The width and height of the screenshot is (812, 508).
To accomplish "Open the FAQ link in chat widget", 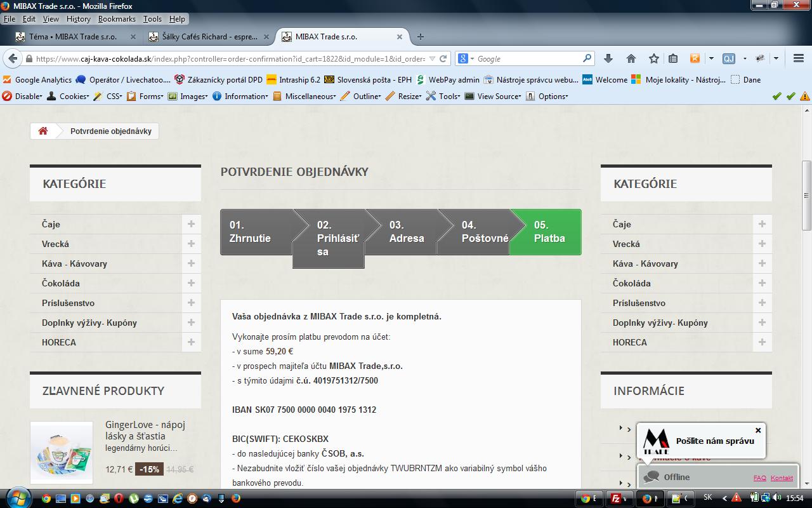I will 759,478.
